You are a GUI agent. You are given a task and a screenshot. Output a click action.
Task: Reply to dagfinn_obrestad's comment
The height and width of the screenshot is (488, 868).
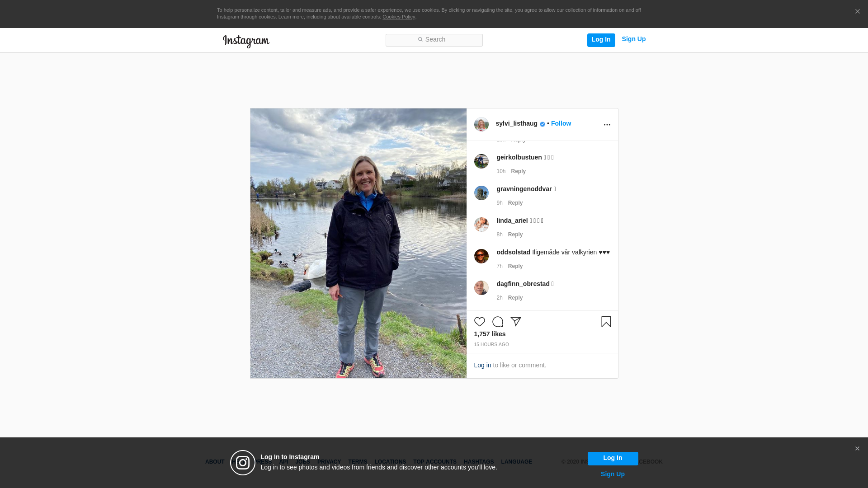tap(515, 298)
